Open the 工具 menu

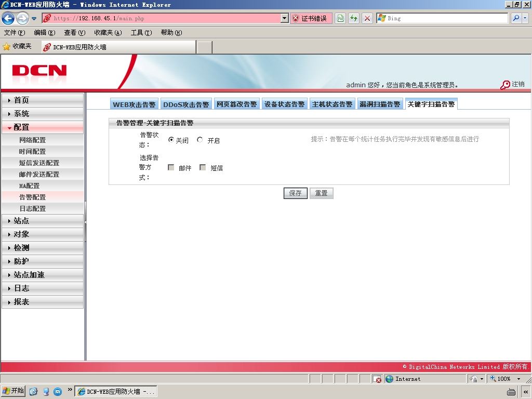(x=141, y=33)
